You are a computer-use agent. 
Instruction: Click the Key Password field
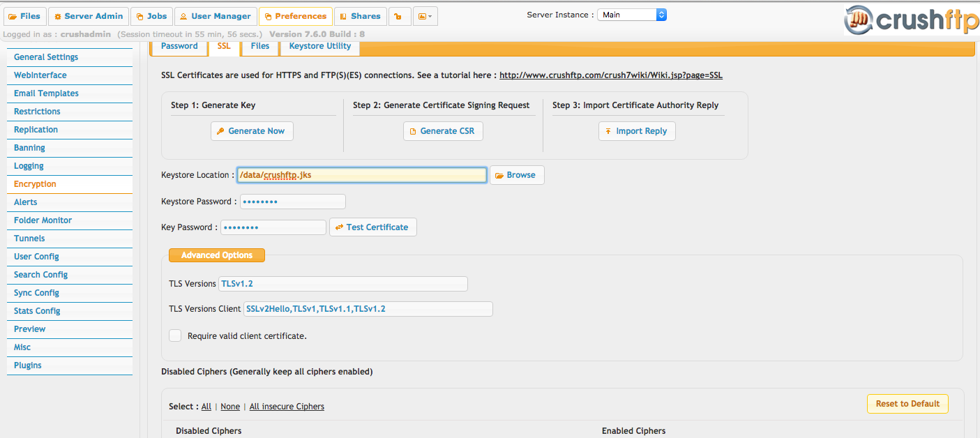[x=273, y=227]
